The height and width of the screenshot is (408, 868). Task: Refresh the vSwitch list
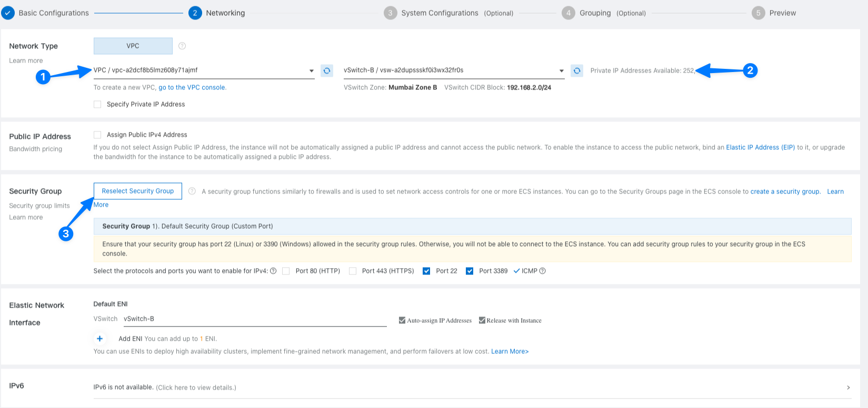click(577, 70)
